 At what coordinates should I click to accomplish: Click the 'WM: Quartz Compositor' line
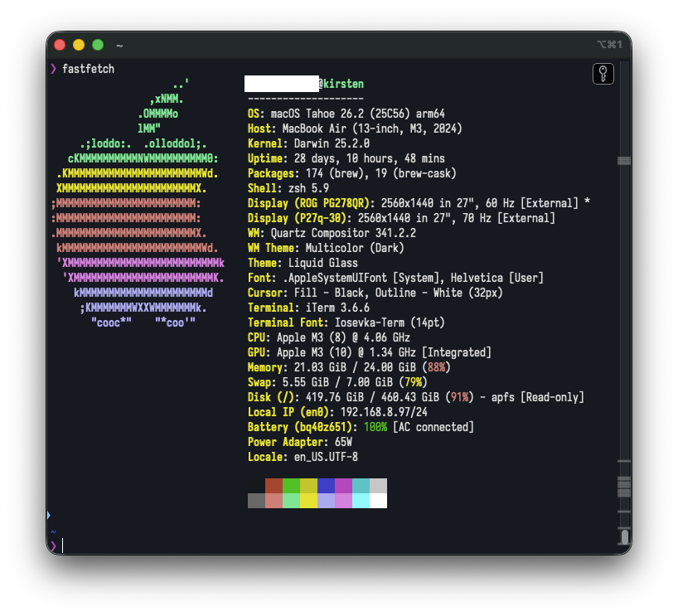coord(332,233)
